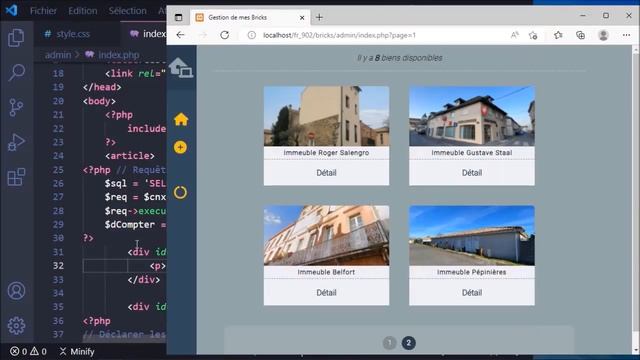Viewport: 640px width, 360px height.
Task: Open the browser profile avatar
Action: [603, 35]
